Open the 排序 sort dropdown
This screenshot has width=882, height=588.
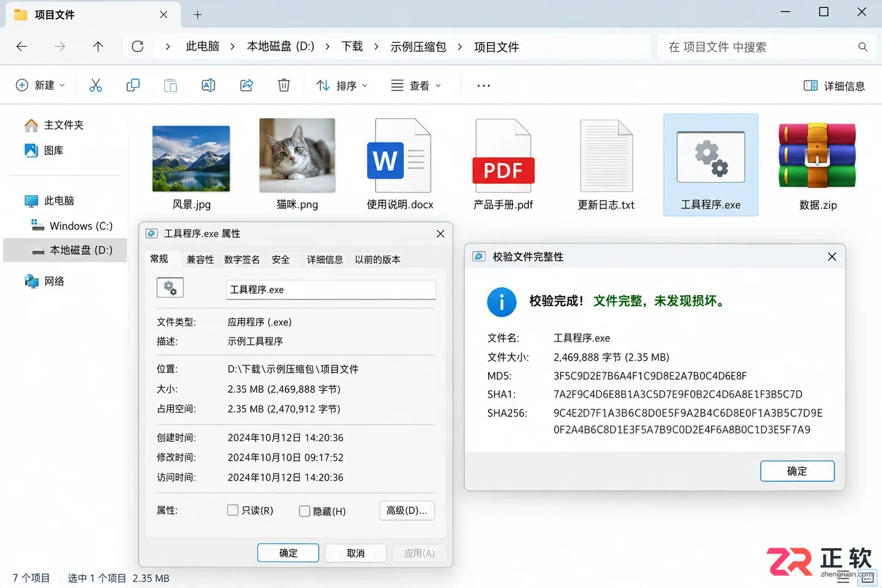(x=342, y=86)
